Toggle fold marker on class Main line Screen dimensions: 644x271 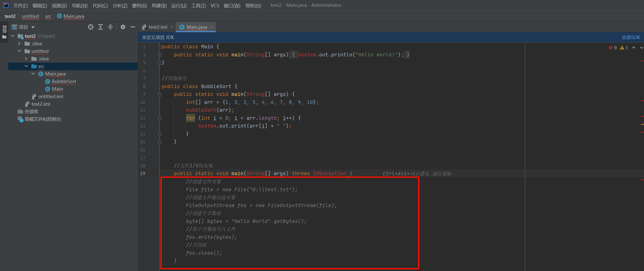160,47
